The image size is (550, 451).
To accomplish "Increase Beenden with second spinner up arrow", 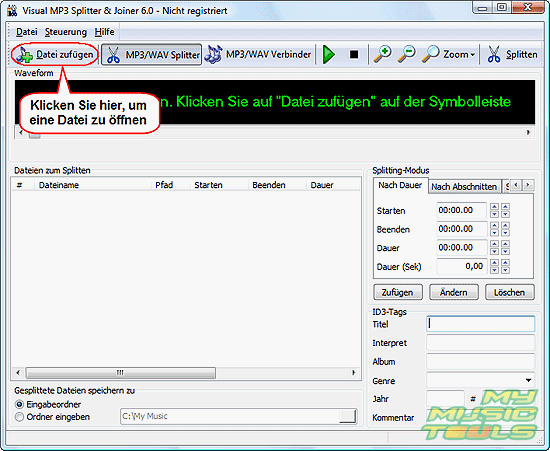I will [x=505, y=225].
